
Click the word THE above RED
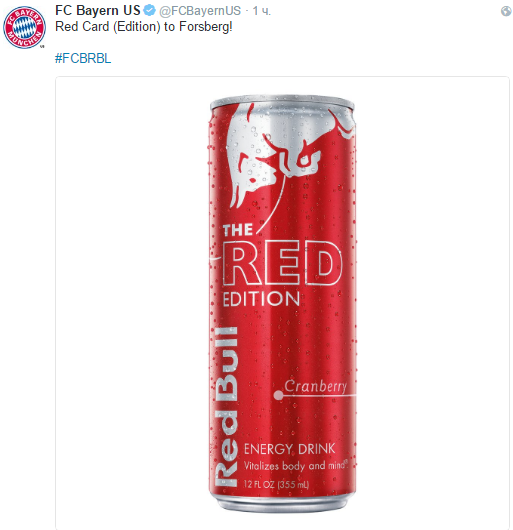pyautogui.click(x=238, y=230)
